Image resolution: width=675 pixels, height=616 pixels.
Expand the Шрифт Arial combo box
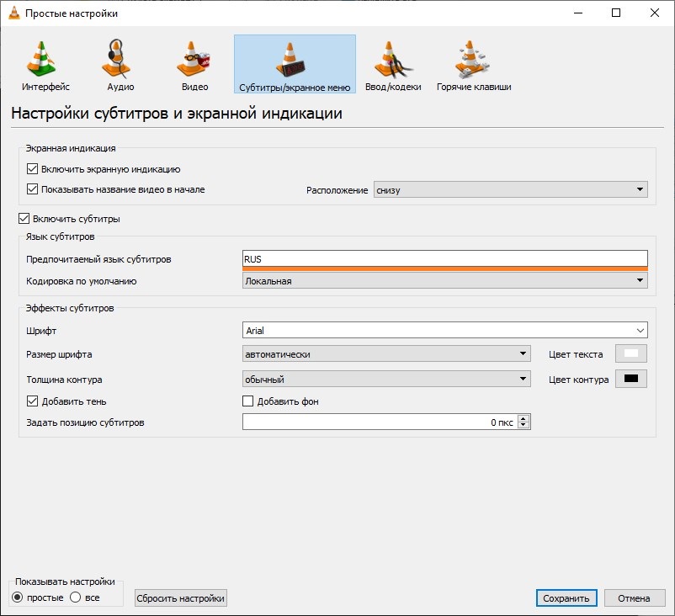point(444,332)
